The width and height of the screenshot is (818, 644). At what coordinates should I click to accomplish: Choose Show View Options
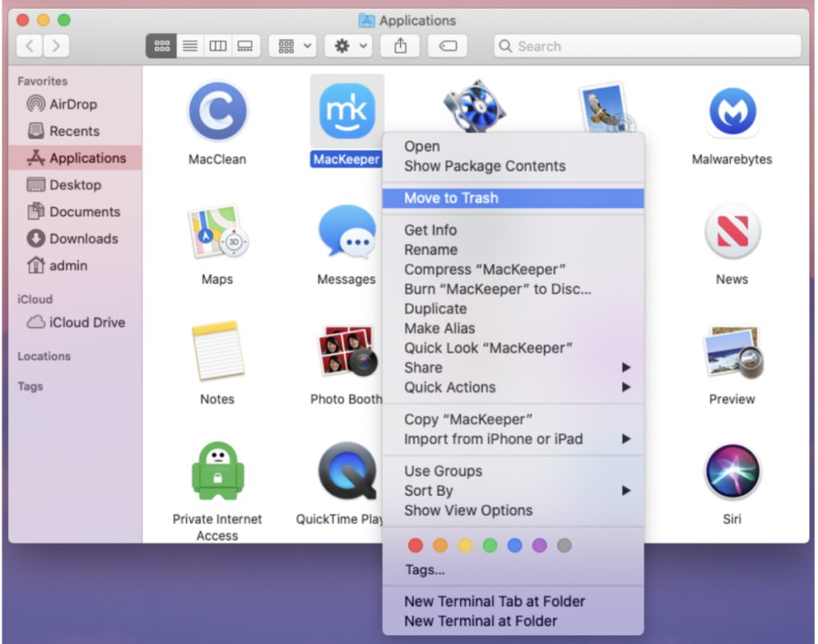pos(514,511)
